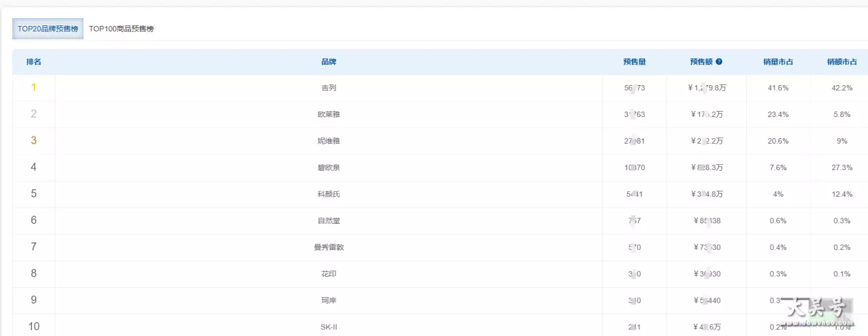Click 7.6% volume share for 碧欧泉
Image resolution: width=868 pixels, height=336 pixels.
point(778,168)
